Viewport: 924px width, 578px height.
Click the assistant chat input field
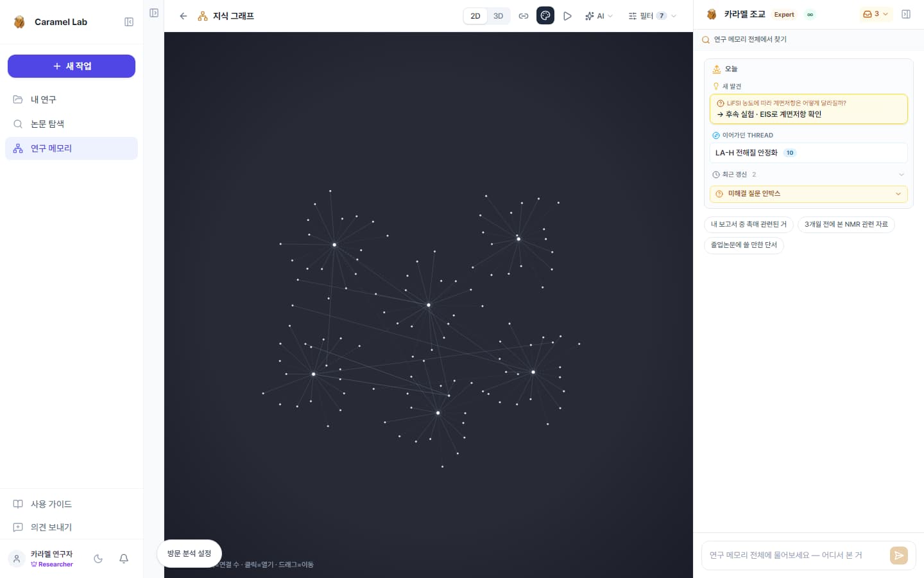pyautogui.click(x=796, y=556)
